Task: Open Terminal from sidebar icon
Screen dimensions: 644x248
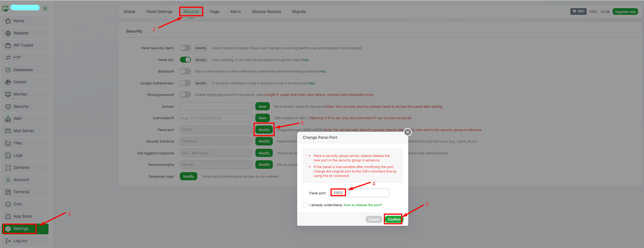Action: (x=8, y=192)
